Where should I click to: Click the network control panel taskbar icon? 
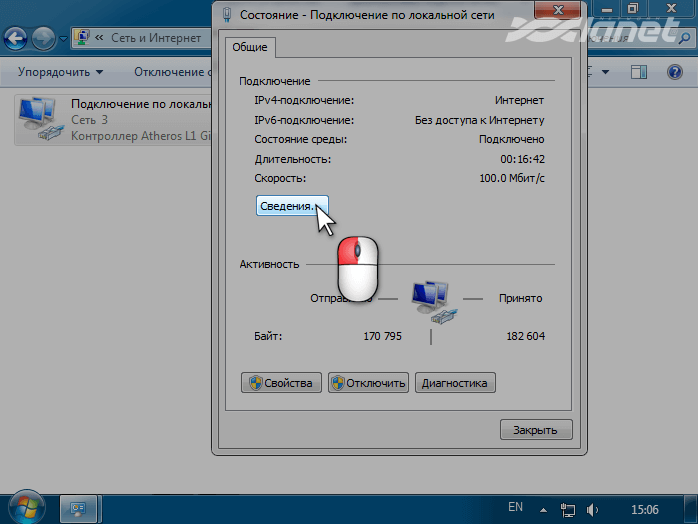[x=78, y=508]
